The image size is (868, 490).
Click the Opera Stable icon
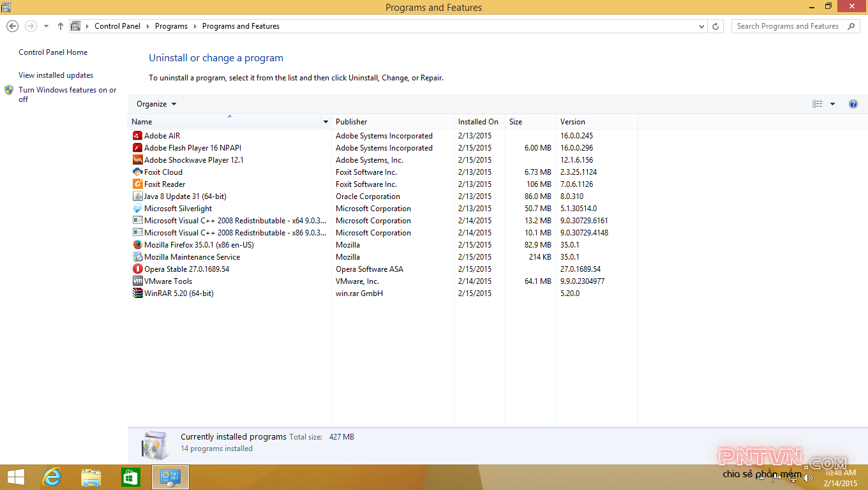pyautogui.click(x=137, y=269)
